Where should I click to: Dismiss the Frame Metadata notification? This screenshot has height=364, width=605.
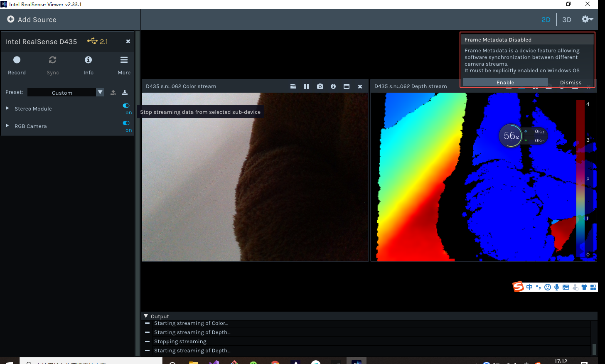(x=571, y=82)
